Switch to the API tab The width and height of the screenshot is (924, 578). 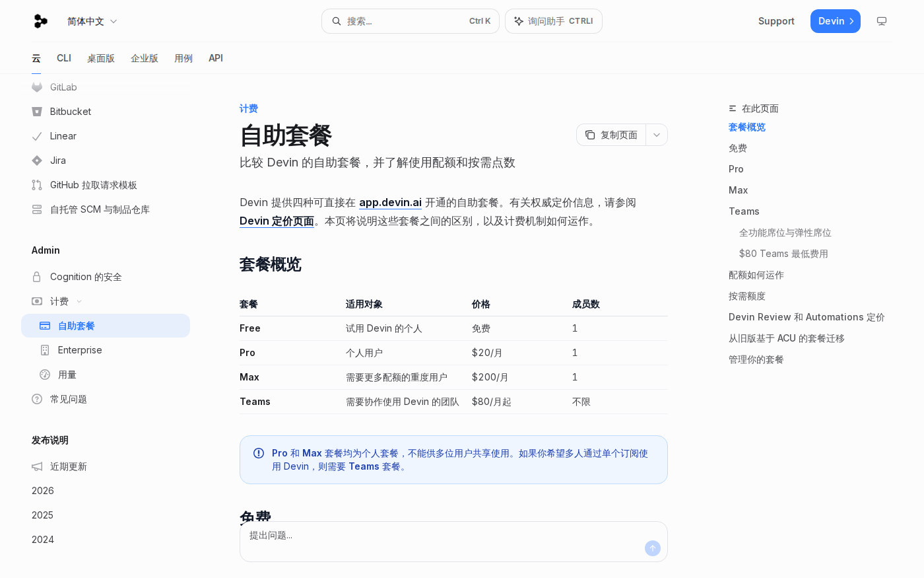pos(216,58)
